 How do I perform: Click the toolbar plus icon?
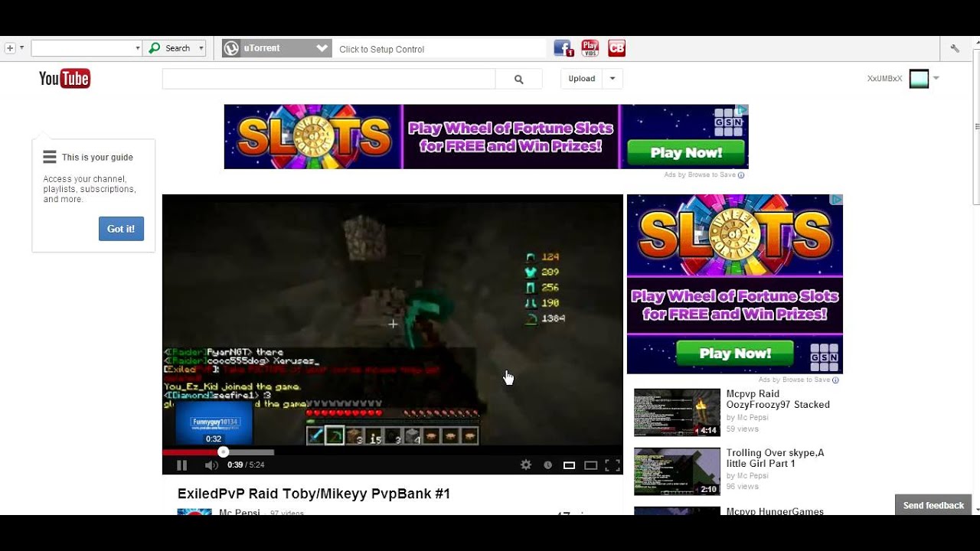click(x=10, y=48)
